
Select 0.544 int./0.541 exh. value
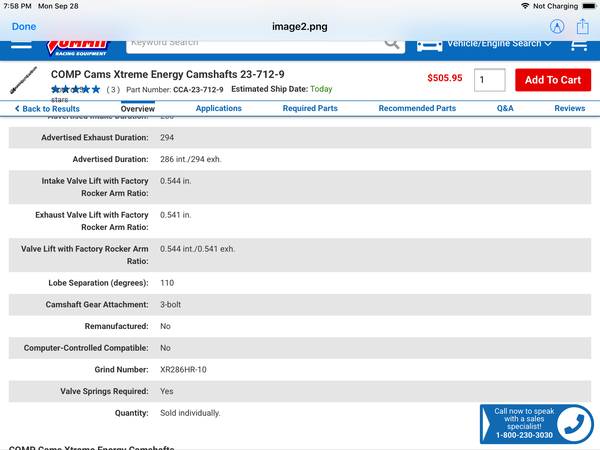coord(197,249)
